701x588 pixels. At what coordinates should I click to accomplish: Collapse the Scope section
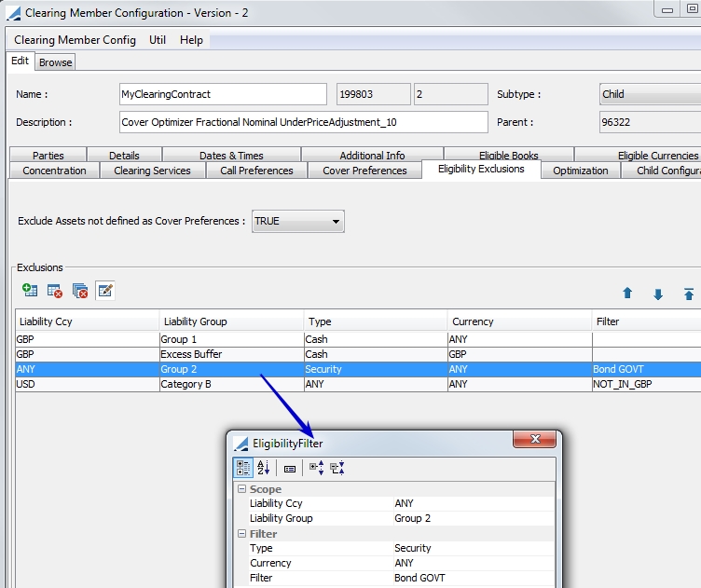coord(241,489)
